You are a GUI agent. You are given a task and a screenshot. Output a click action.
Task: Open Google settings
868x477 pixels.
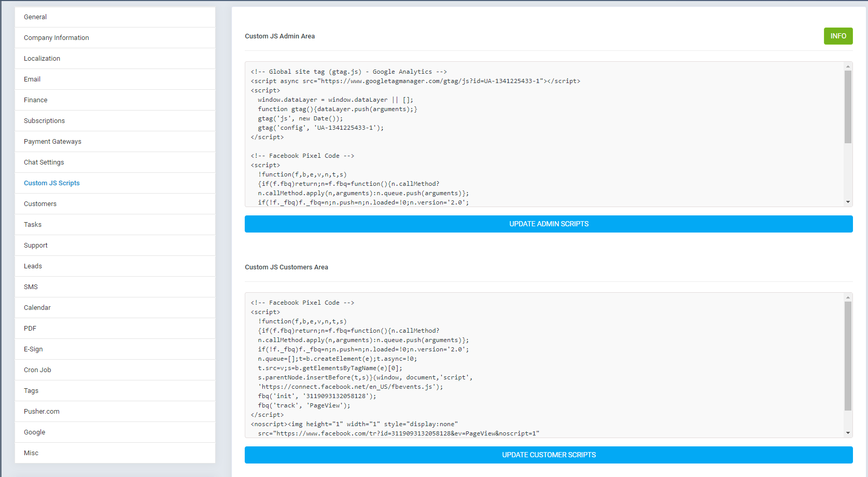115,432
